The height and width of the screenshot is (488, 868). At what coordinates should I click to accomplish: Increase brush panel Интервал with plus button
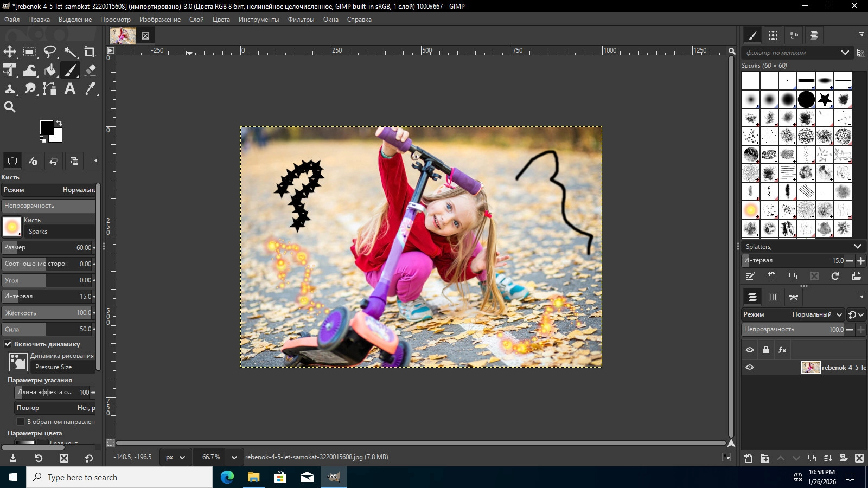pyautogui.click(x=861, y=261)
